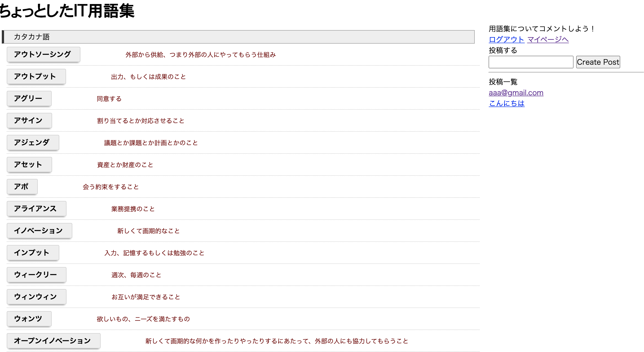This screenshot has width=644, height=352.
Task: Click the アグリー button
Action: pos(29,99)
